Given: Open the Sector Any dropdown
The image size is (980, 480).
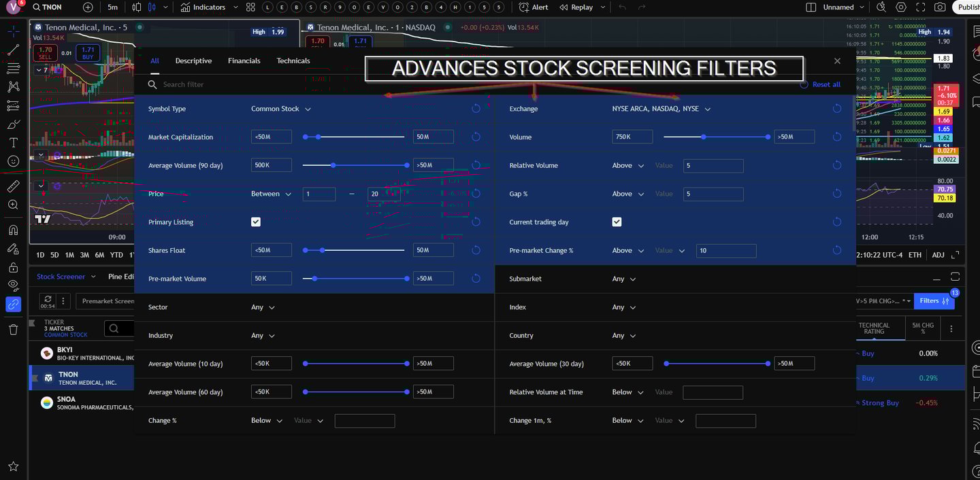Looking at the screenshot, I should pos(263,307).
